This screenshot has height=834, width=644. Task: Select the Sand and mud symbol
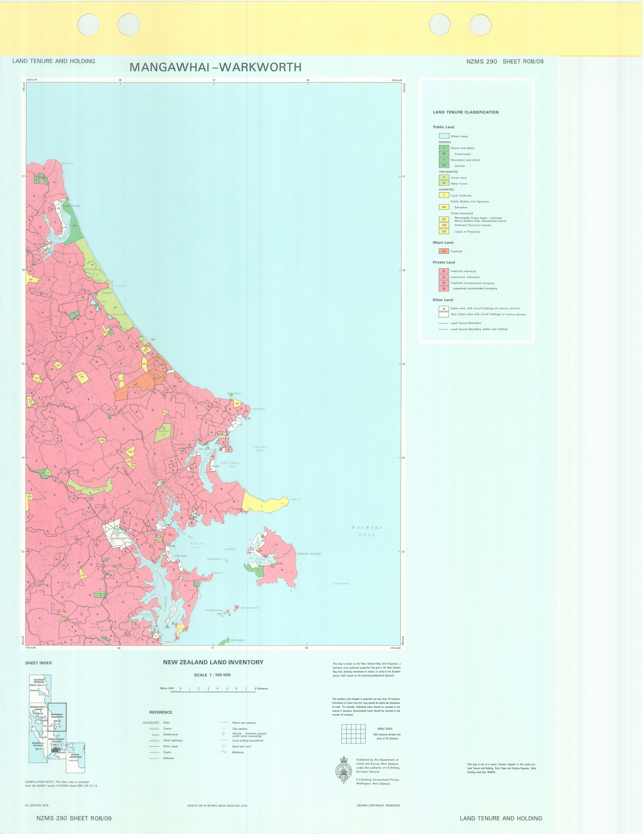coord(225,746)
